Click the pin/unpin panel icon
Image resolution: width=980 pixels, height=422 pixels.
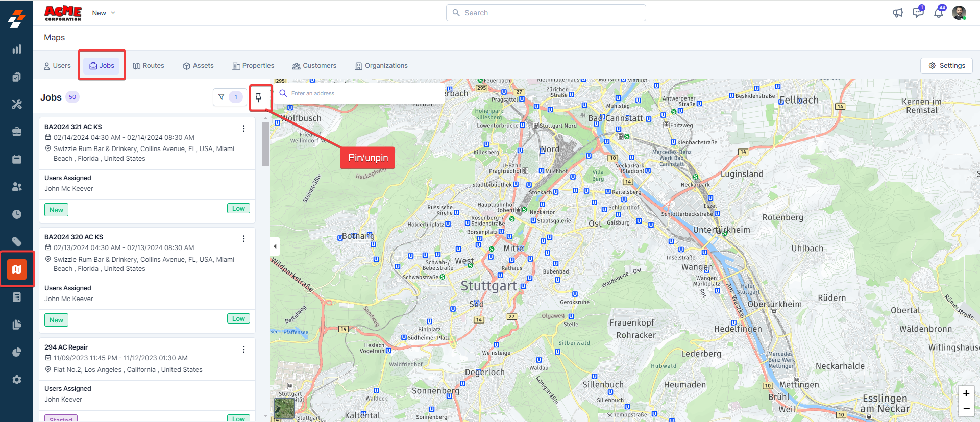[x=259, y=97]
